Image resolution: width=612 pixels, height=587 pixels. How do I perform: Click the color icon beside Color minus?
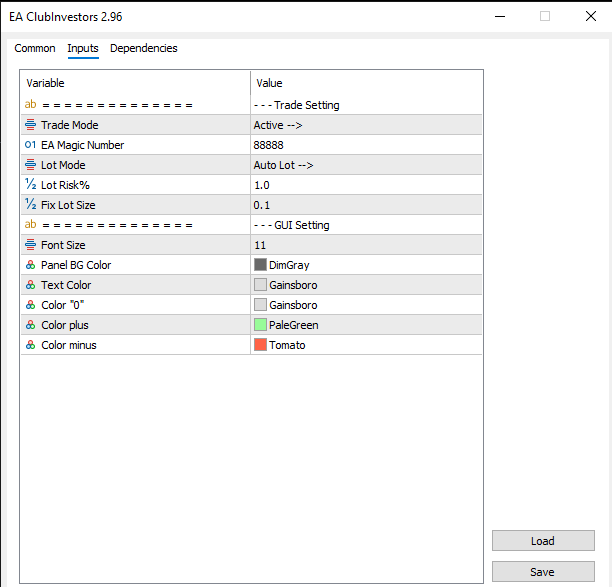click(30, 345)
